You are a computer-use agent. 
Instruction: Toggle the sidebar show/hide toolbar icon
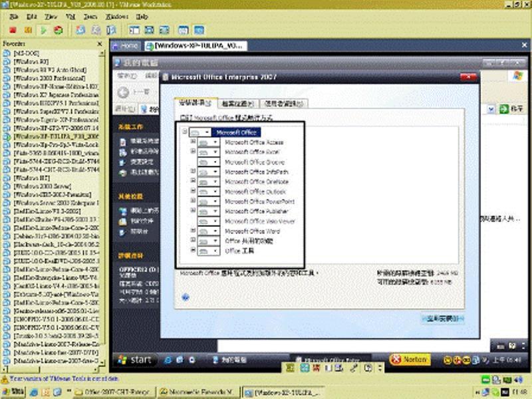pyautogui.click(x=134, y=30)
